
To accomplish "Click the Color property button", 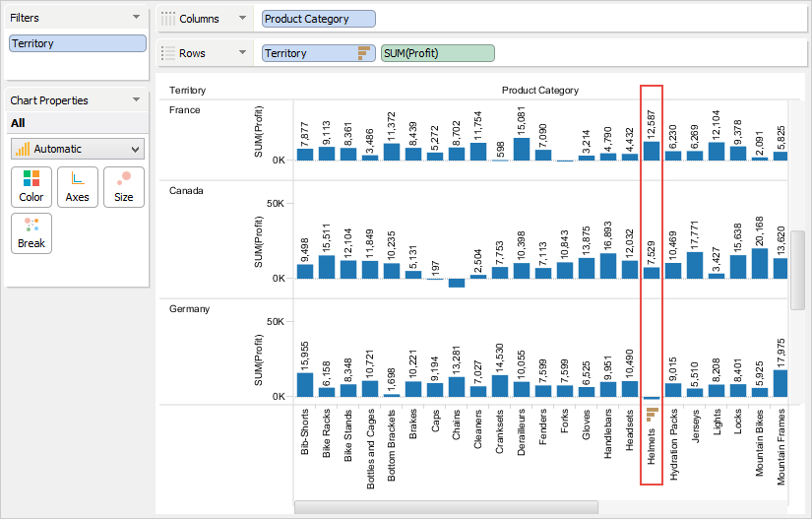I will coord(31,185).
